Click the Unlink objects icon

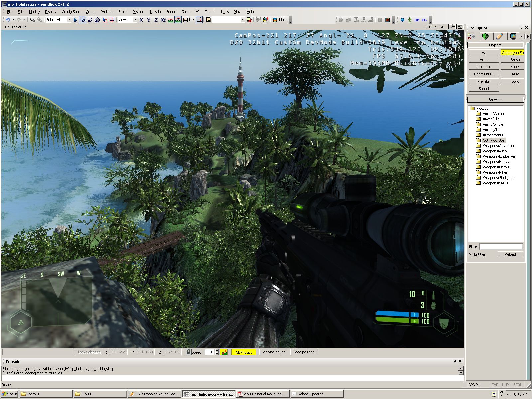(x=39, y=20)
